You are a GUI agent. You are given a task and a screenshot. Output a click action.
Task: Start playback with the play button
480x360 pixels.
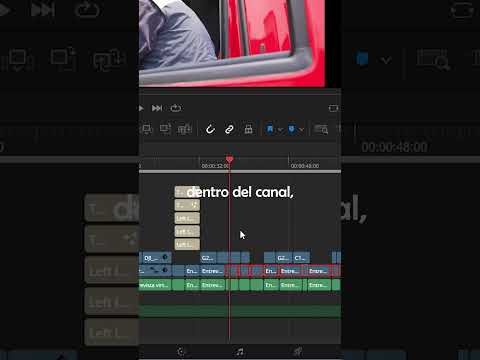point(141,108)
